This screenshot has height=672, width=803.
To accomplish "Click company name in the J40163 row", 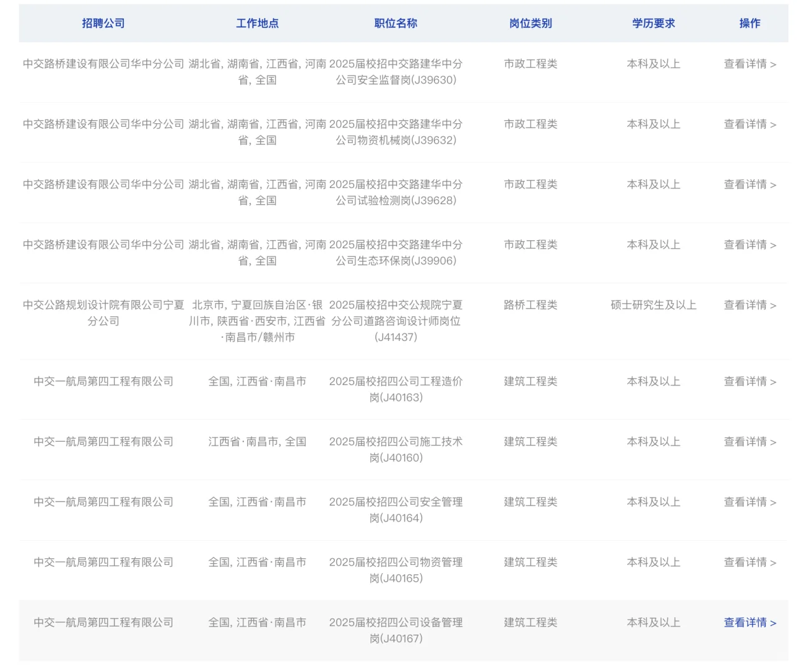I will [103, 382].
